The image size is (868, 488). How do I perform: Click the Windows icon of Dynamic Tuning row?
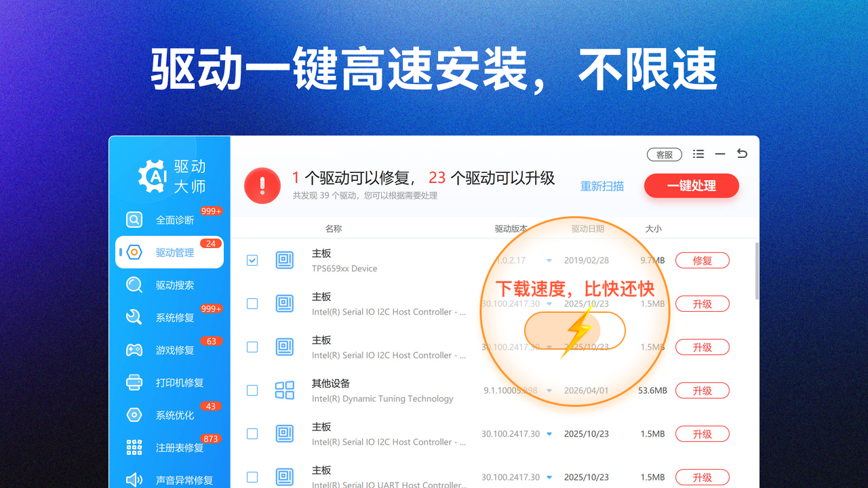(285, 390)
